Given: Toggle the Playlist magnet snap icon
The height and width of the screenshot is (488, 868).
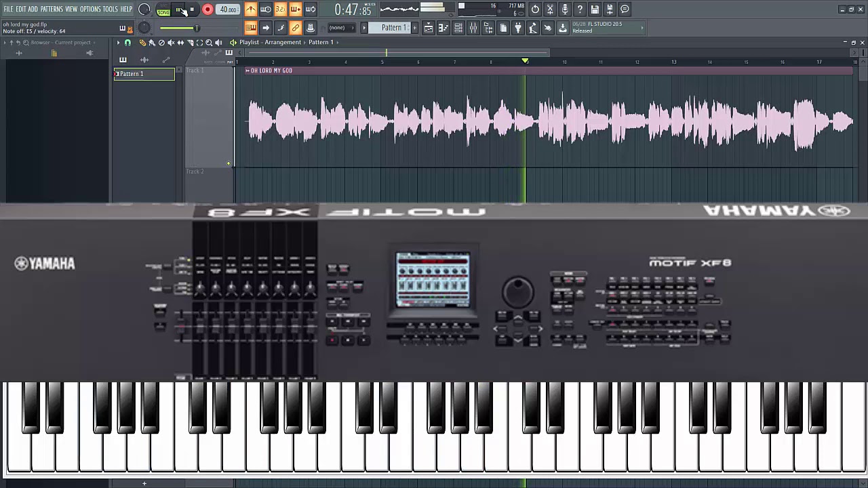Looking at the screenshot, I should [127, 43].
